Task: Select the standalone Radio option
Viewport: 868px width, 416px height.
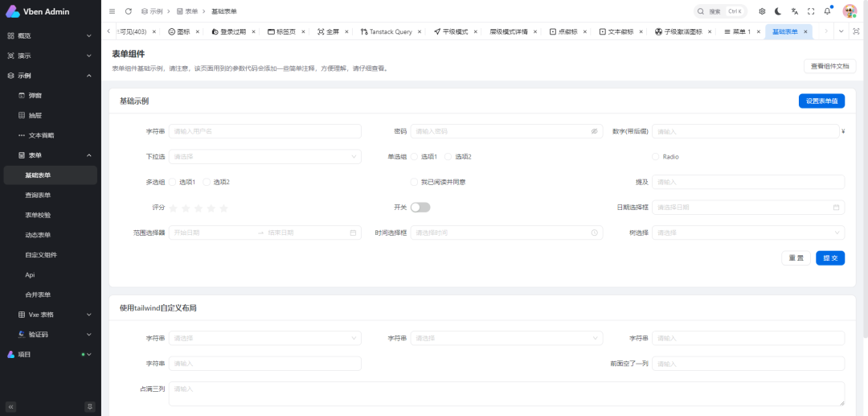Action: click(x=656, y=157)
